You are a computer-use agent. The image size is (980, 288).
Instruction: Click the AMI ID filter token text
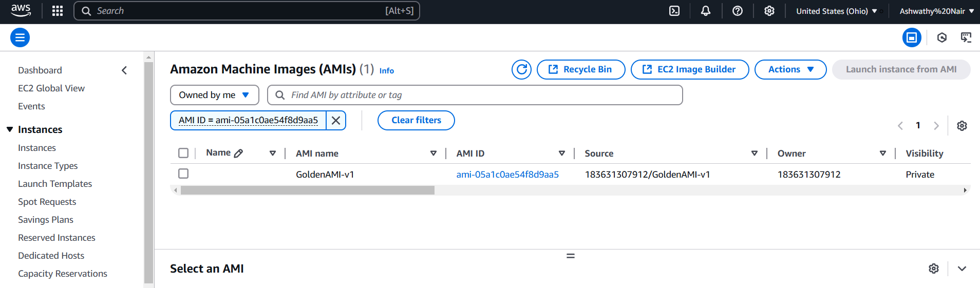click(x=248, y=120)
